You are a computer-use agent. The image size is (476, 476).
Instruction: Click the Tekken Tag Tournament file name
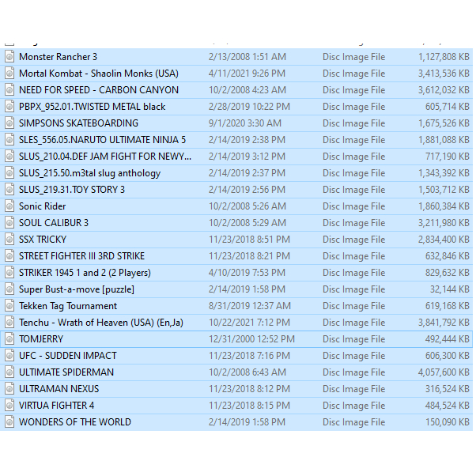(x=68, y=306)
